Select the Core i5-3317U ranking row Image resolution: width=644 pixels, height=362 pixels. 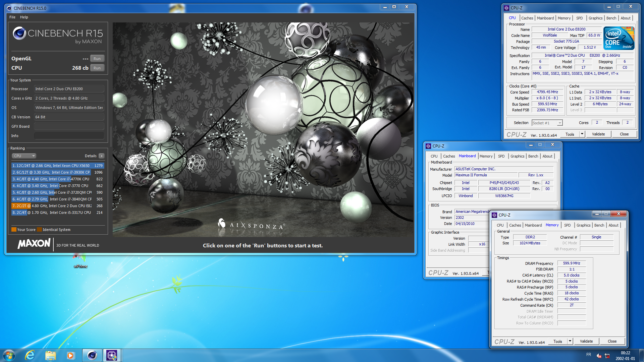(x=58, y=213)
